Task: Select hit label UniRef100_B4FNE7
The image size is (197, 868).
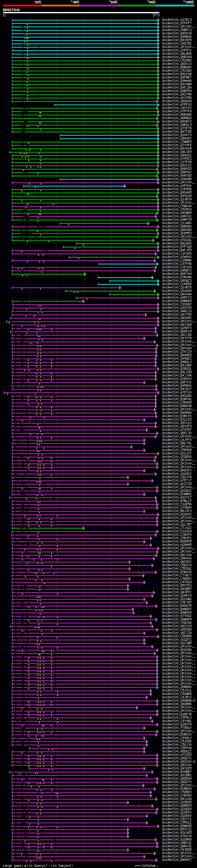Action: [177, 78]
